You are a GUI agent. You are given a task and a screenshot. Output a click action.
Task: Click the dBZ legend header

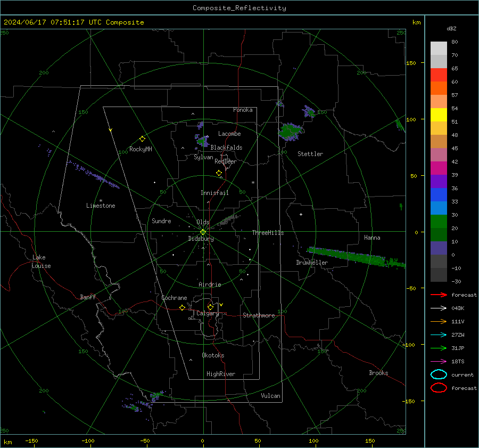[451, 29]
